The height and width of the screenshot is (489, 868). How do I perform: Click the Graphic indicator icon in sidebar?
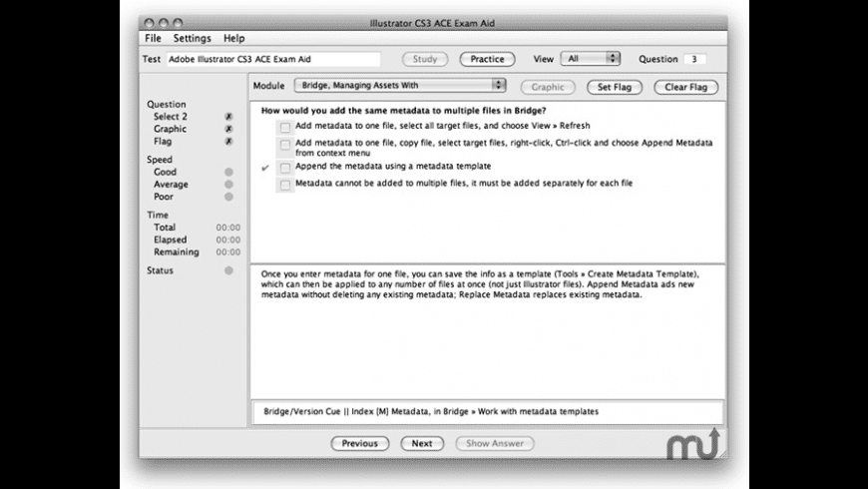228,129
